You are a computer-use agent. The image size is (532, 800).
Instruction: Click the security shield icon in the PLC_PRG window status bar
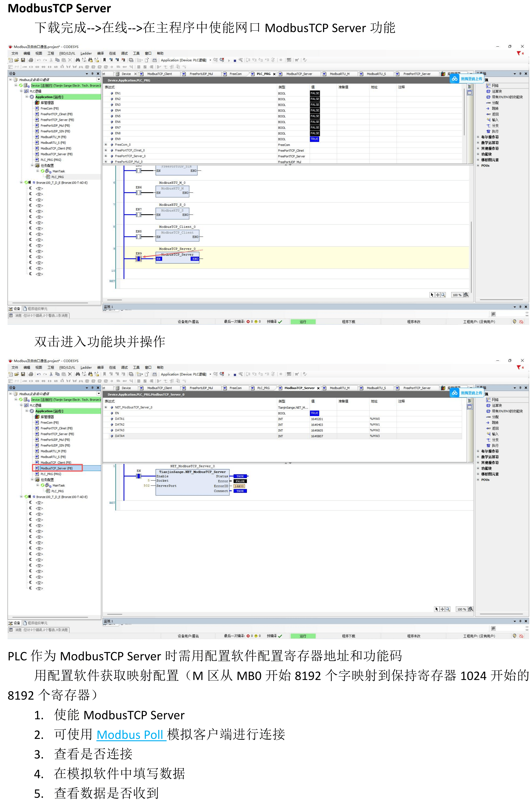coord(515,322)
